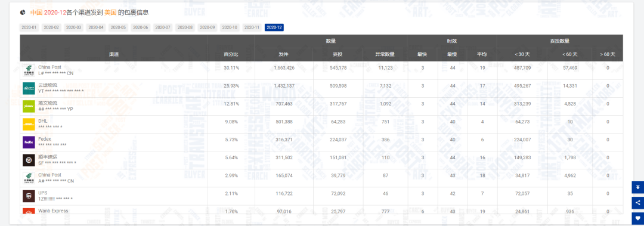Click the 149,283 cell in 顺丰 row
This screenshot has width=644, height=226.
click(522, 157)
